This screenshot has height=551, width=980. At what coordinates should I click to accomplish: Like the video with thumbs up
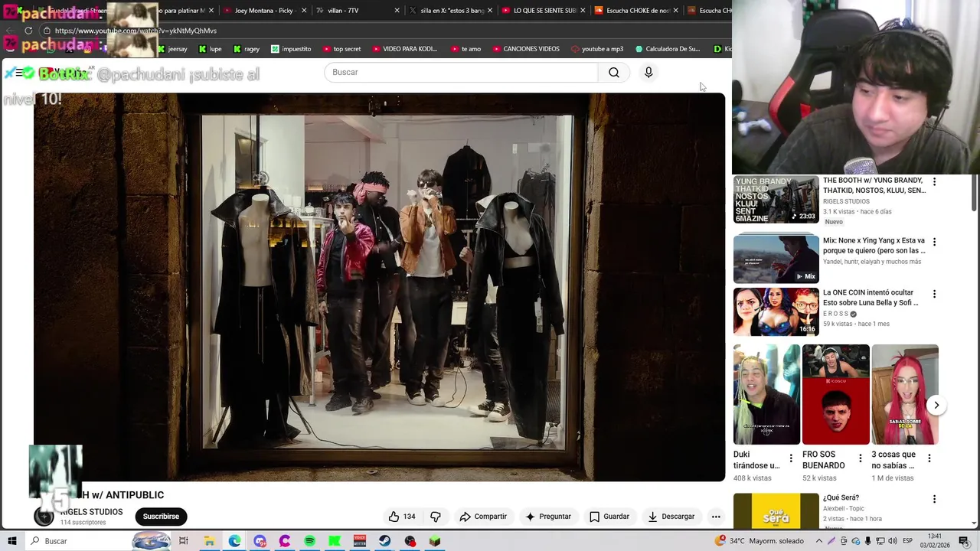(403, 517)
